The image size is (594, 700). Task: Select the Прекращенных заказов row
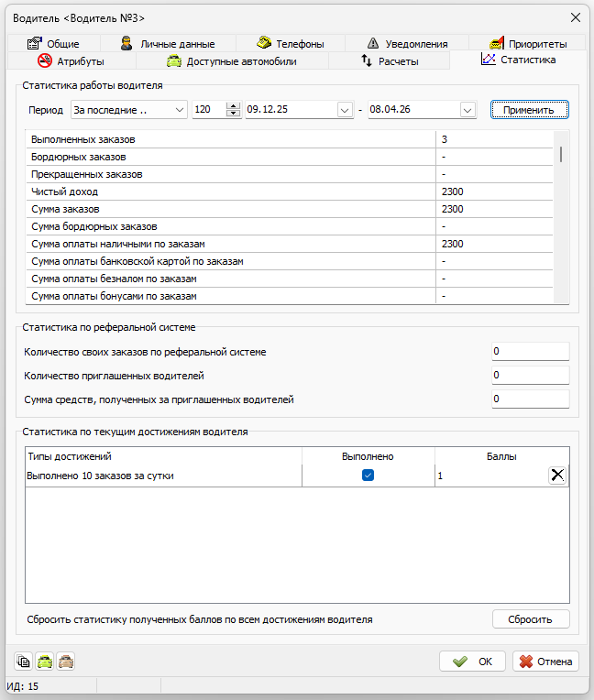click(x=290, y=174)
